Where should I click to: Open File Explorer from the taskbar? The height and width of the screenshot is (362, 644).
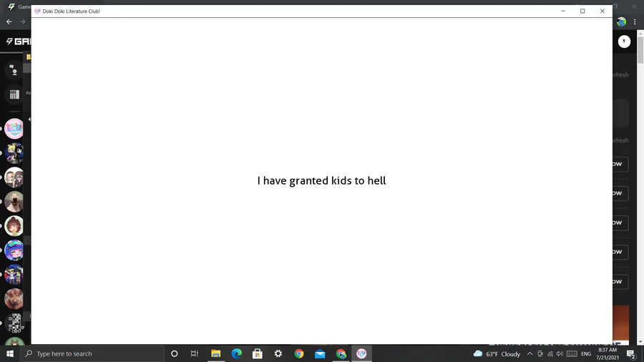tap(215, 353)
